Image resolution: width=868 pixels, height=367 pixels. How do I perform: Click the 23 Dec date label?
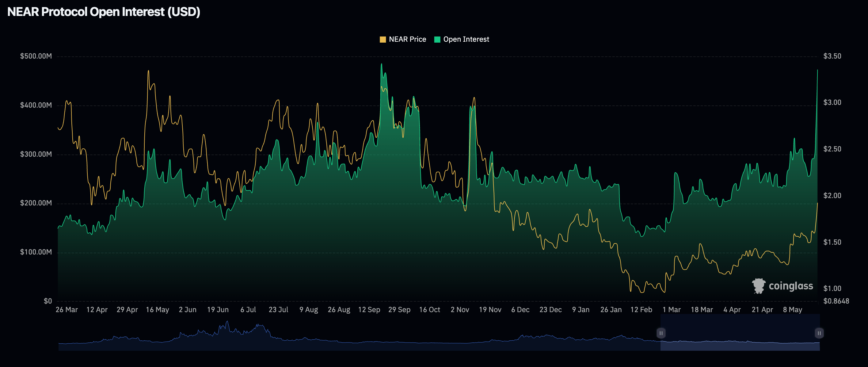click(x=550, y=310)
